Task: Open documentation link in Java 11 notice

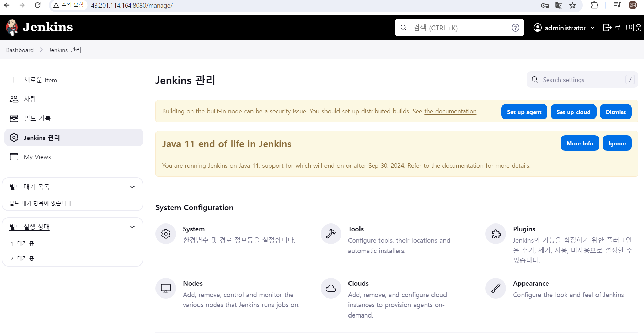Action: point(457,166)
